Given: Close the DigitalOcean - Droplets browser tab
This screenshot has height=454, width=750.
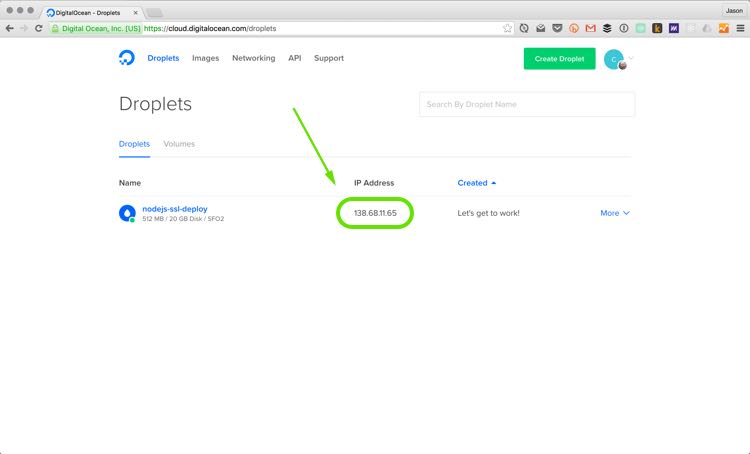Looking at the screenshot, I should [x=135, y=13].
